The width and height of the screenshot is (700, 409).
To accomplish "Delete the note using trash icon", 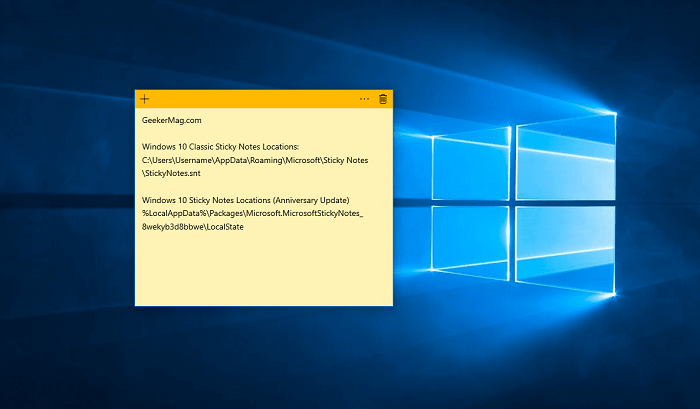I will [x=383, y=99].
